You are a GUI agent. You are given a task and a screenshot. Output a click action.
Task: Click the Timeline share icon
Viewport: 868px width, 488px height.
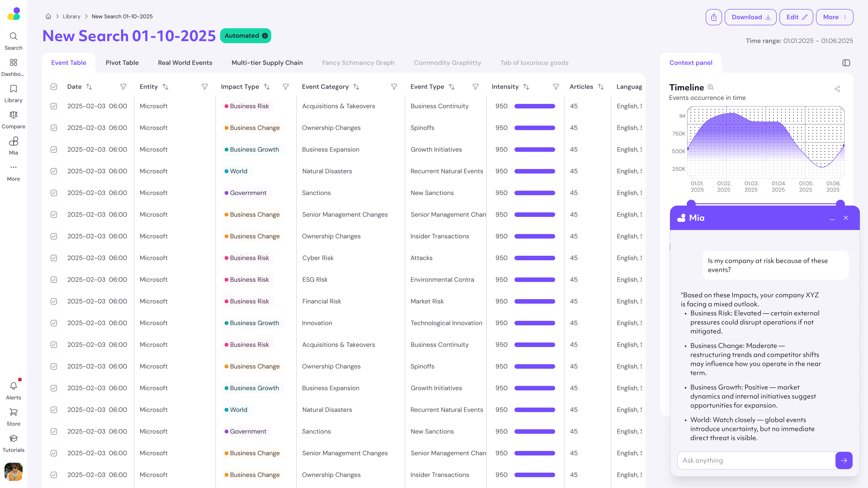click(x=837, y=89)
